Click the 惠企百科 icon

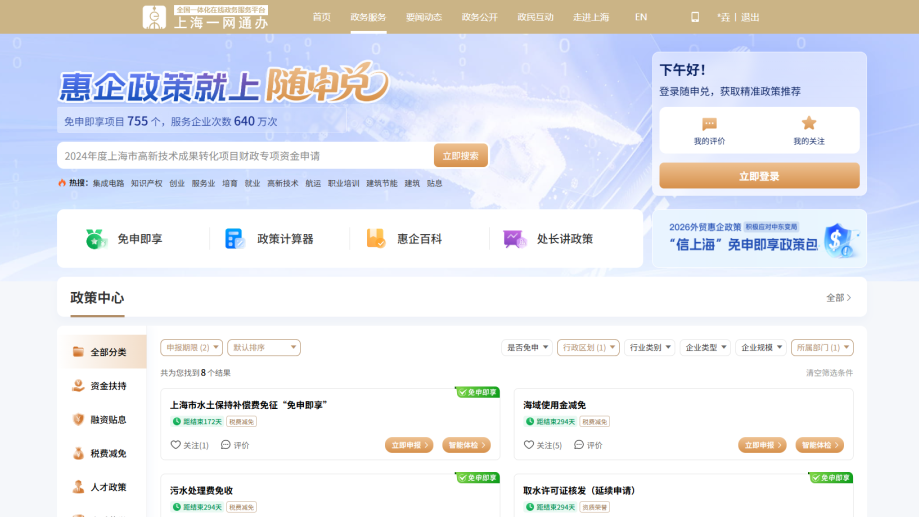[375, 239]
